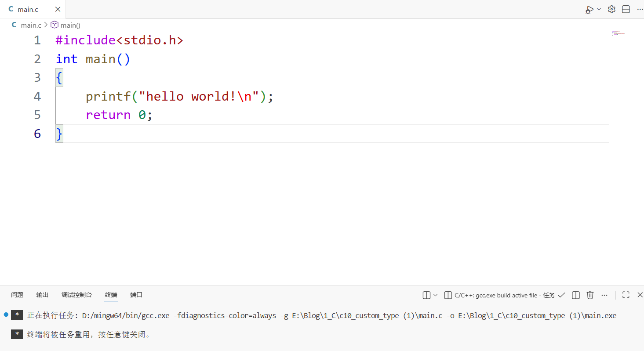Screen dimensions: 644x351
Task: Click the split editor layout icon
Action: coord(626,9)
